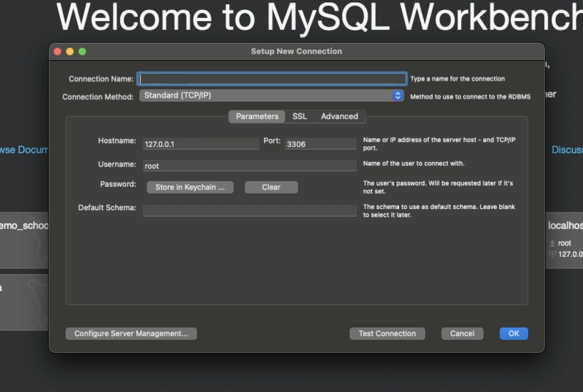
Task: Select the Username field containing root
Action: click(250, 165)
